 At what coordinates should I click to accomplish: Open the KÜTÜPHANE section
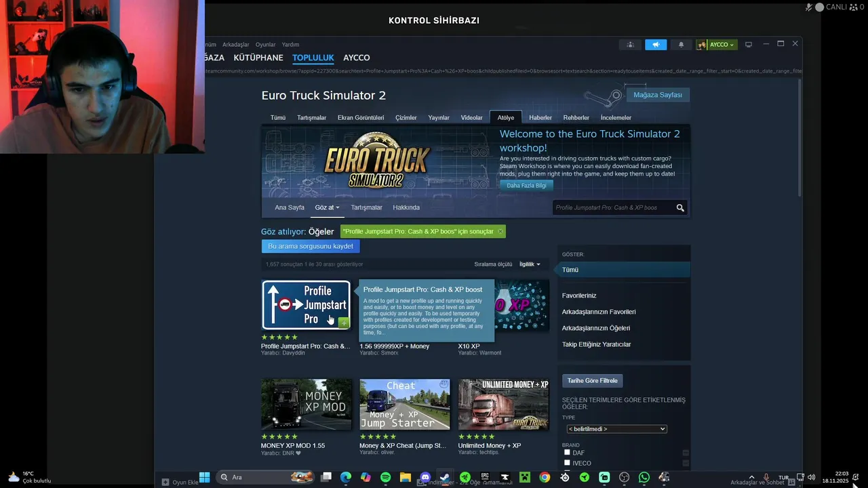pos(258,58)
